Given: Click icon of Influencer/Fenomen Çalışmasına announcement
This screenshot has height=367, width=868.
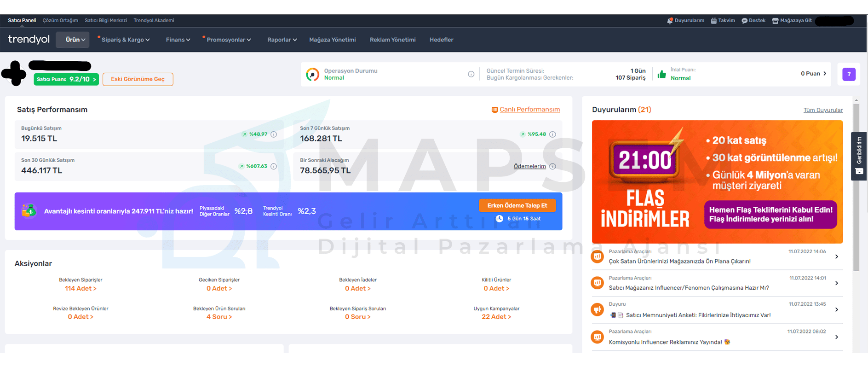Looking at the screenshot, I should (597, 283).
